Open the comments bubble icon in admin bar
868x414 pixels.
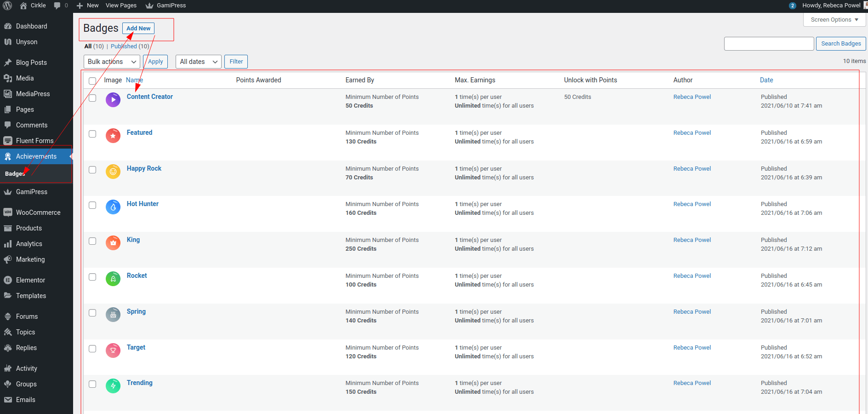click(57, 6)
